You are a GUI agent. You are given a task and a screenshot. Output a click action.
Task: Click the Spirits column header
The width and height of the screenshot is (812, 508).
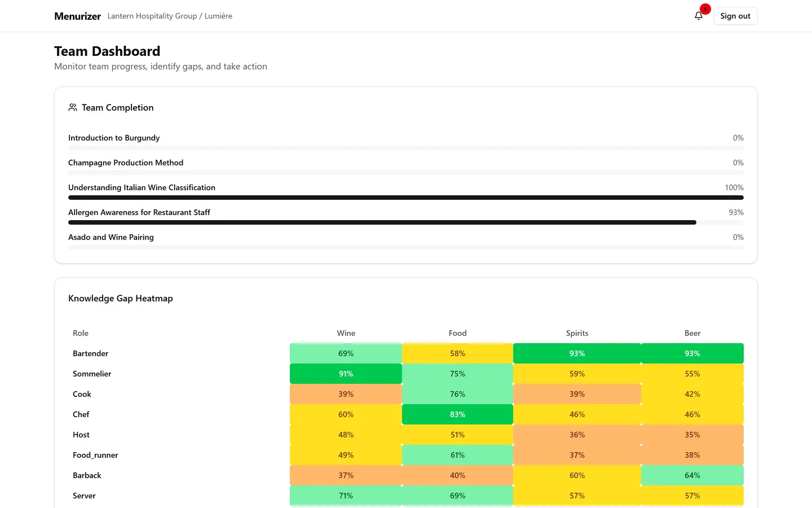coord(577,333)
